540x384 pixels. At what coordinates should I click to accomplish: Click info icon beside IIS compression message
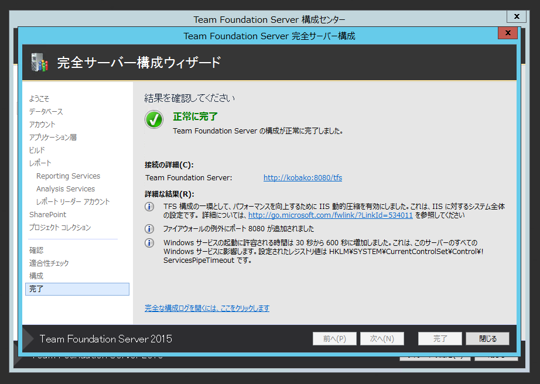(149, 207)
